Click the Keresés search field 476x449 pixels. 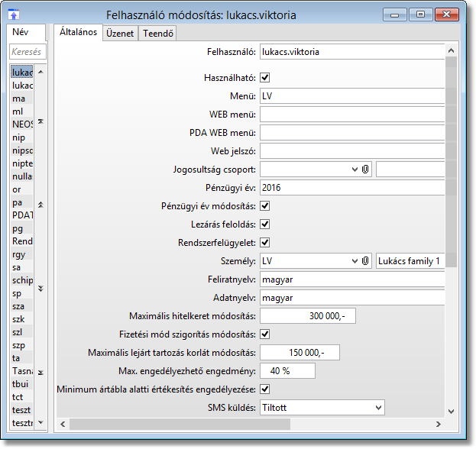tap(27, 52)
